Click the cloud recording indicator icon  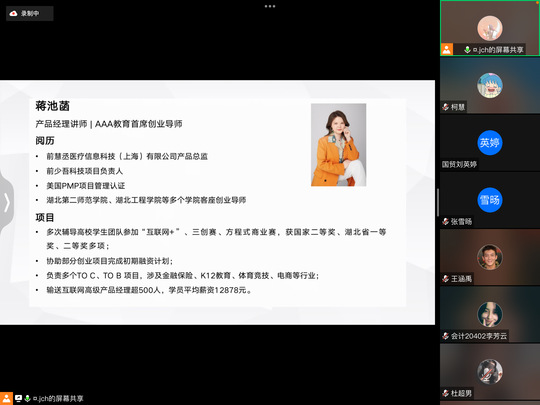click(x=13, y=13)
